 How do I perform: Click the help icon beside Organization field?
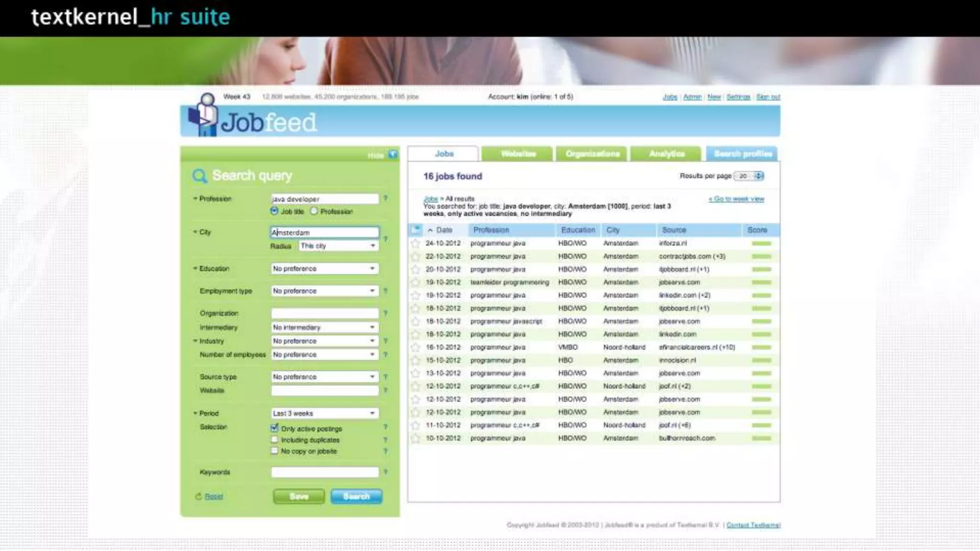click(x=385, y=313)
